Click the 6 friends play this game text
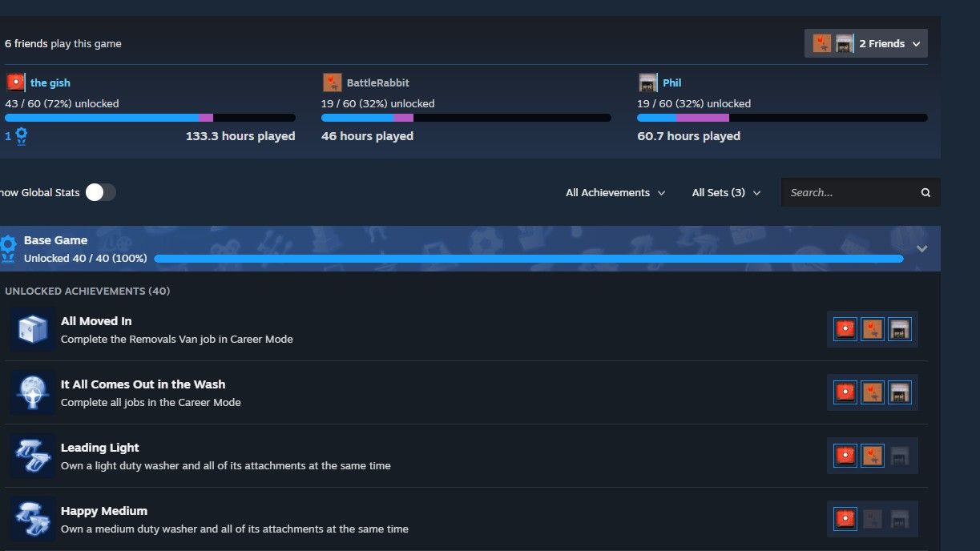Screen dimensions: 980x551 click(63, 43)
